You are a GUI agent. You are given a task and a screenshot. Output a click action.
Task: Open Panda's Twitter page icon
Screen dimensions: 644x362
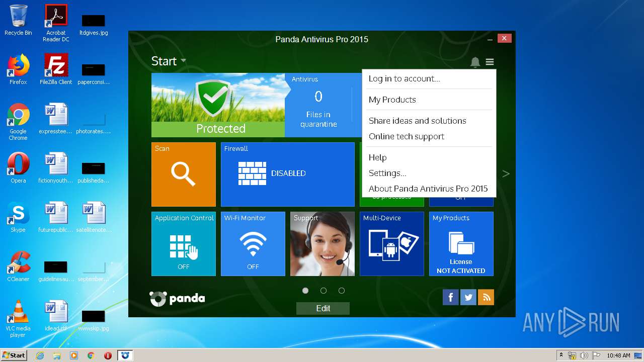point(468,297)
